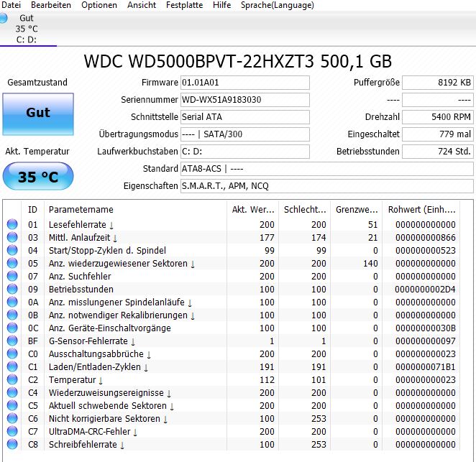This screenshot has width=476, height=462.
Task: Click the Schnittstelle field Serial ATA
Action: (245, 117)
